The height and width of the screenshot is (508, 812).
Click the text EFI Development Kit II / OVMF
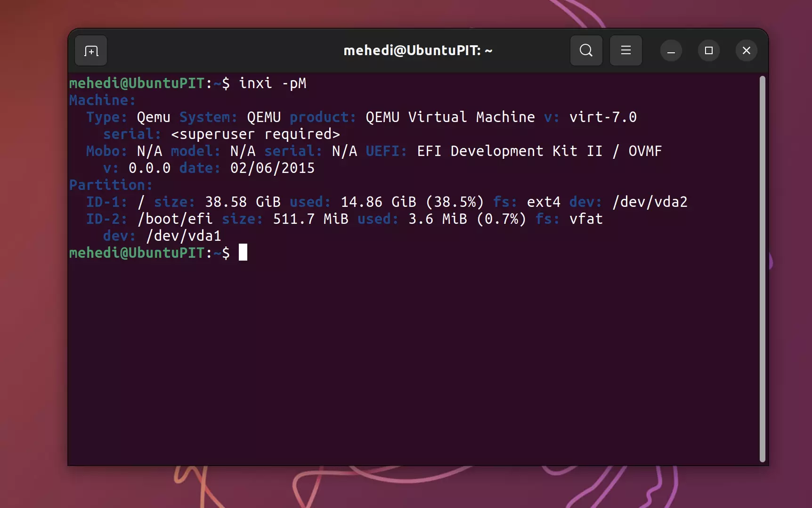coord(539,151)
